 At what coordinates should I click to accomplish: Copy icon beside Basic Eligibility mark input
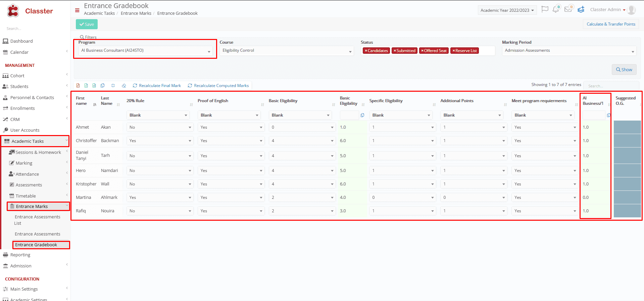pos(362,115)
